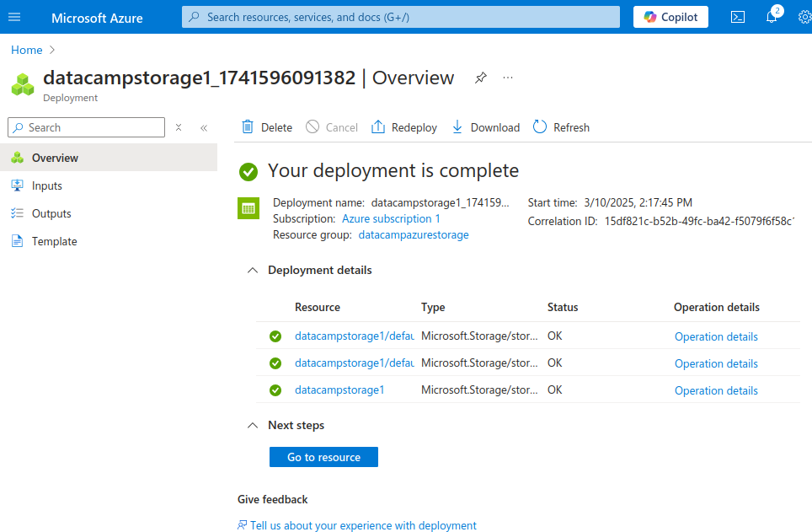The width and height of the screenshot is (812, 532).
Task: Click the Copilot button
Action: (x=670, y=17)
